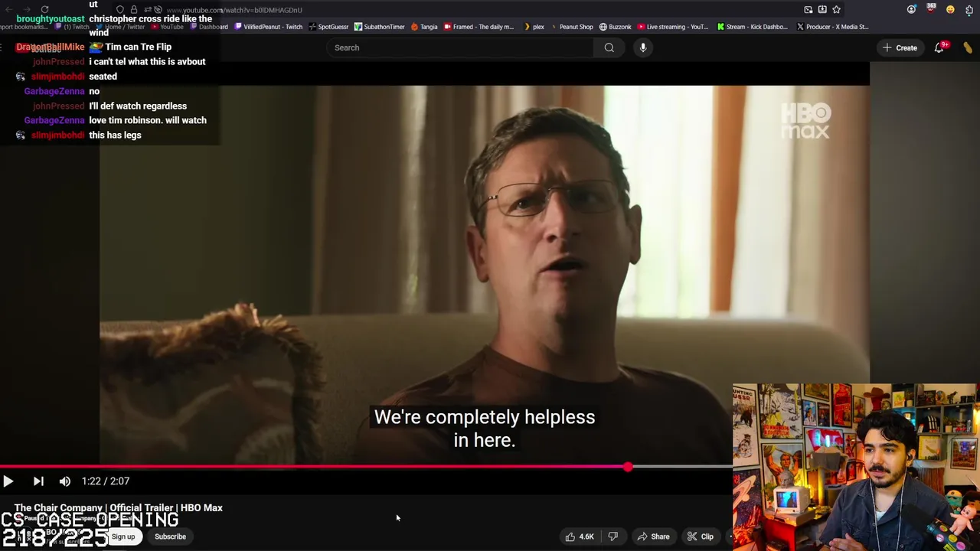Activate voice search microphone icon
This screenshot has width=980, height=551.
pyautogui.click(x=643, y=47)
